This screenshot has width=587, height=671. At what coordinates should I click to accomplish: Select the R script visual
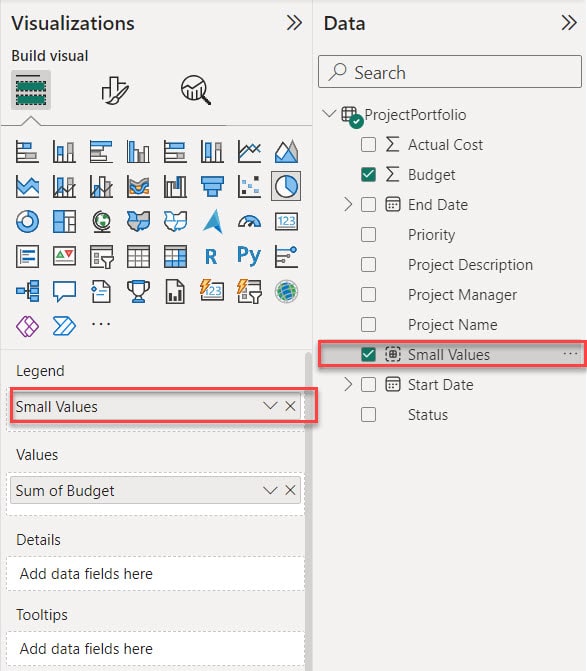coord(212,256)
